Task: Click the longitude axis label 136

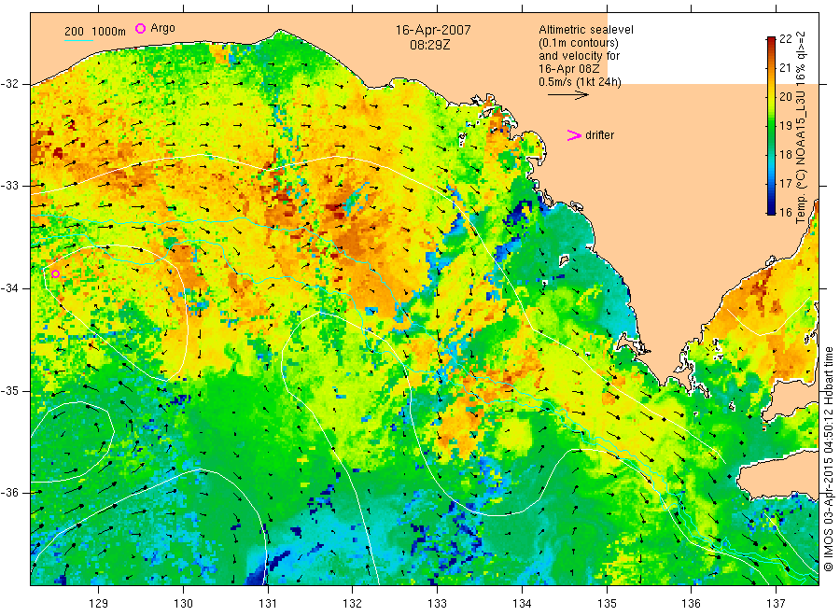Action: click(x=691, y=604)
